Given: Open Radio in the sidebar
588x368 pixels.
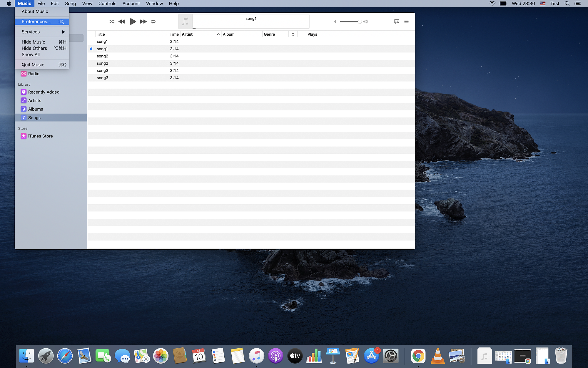Looking at the screenshot, I should click(x=34, y=73).
